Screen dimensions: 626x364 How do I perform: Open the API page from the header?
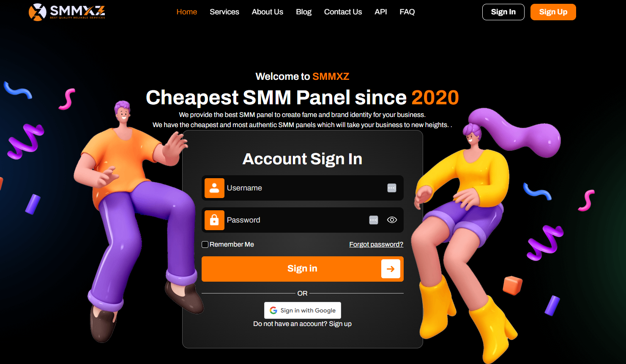click(x=381, y=12)
